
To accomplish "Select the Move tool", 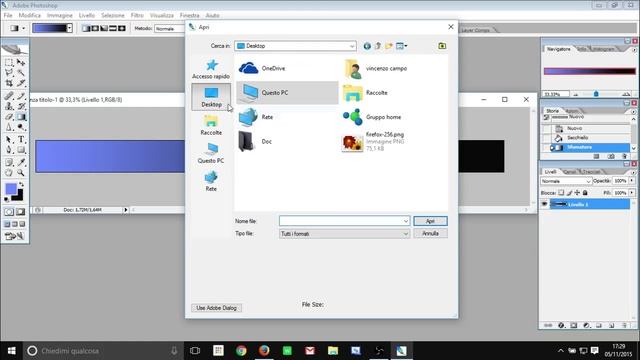I will [21, 62].
